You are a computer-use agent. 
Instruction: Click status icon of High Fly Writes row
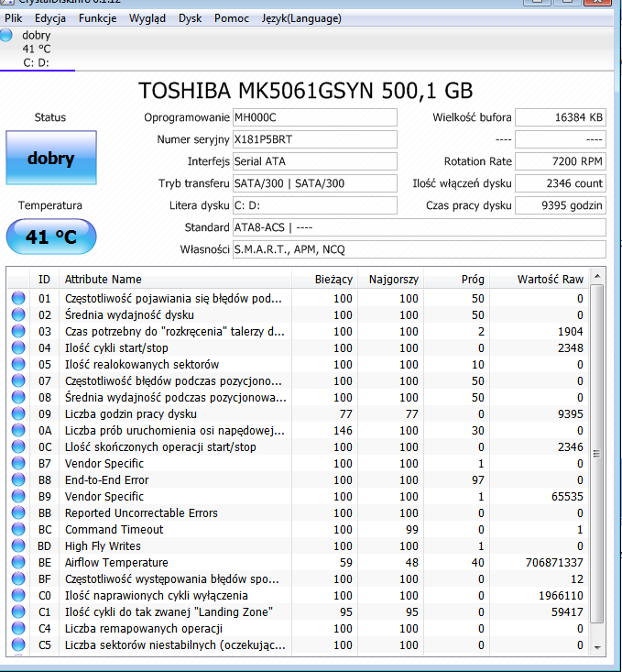pos(18,545)
